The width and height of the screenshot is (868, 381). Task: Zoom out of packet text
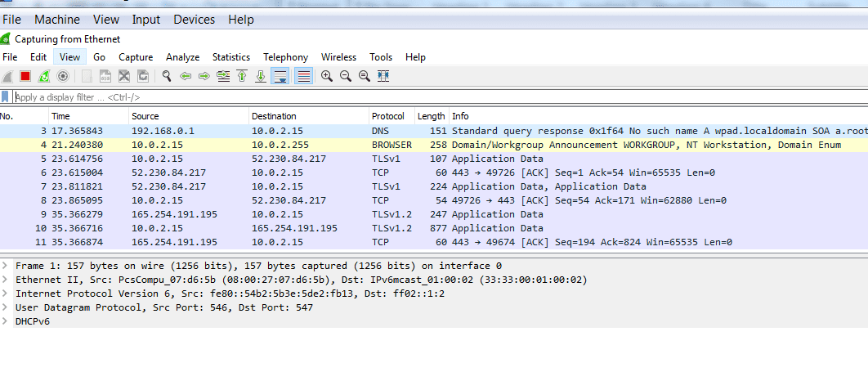pyautogui.click(x=346, y=76)
